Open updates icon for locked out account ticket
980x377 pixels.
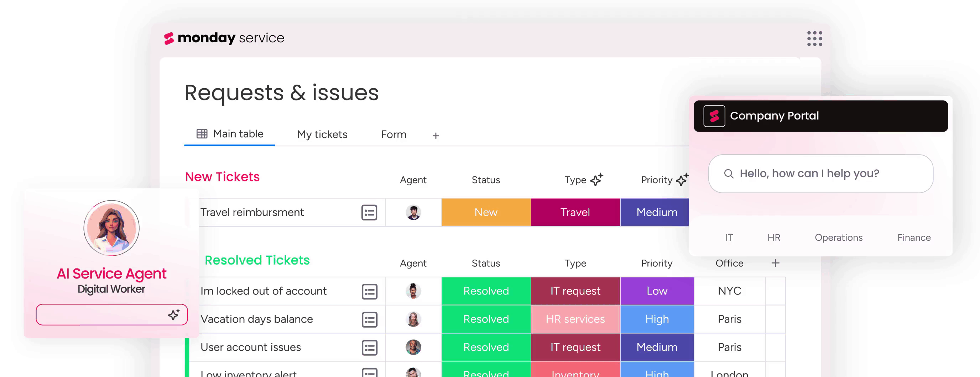pos(369,292)
